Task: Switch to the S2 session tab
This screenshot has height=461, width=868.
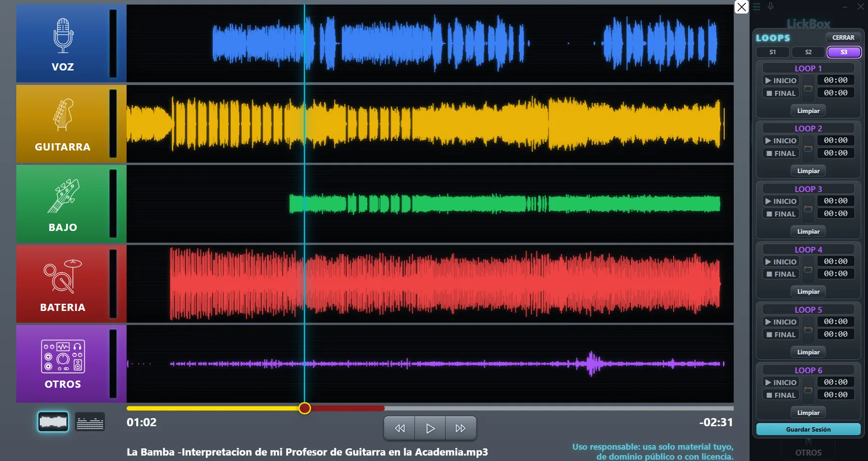Action: click(x=808, y=52)
